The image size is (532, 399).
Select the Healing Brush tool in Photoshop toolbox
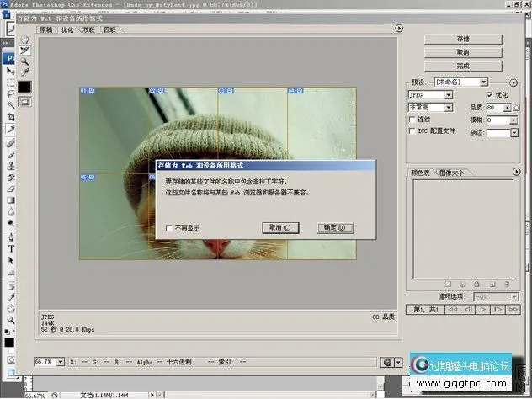pyautogui.click(x=10, y=143)
